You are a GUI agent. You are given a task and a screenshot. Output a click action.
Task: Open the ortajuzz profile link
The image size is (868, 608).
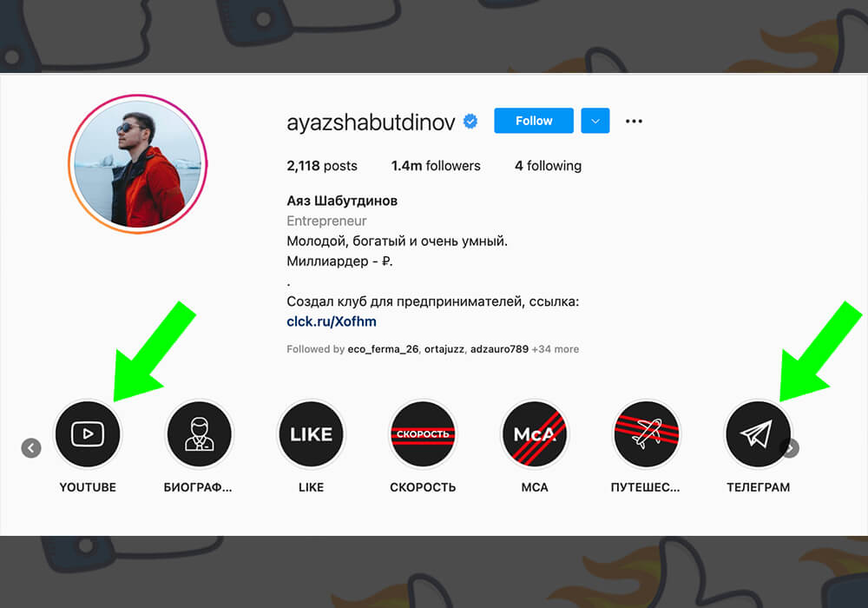pos(445,349)
